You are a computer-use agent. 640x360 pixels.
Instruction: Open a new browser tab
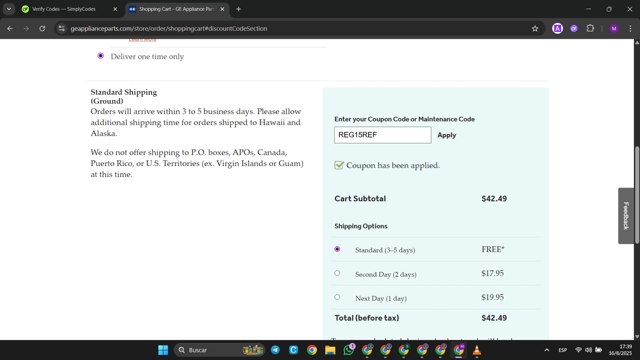[238, 9]
